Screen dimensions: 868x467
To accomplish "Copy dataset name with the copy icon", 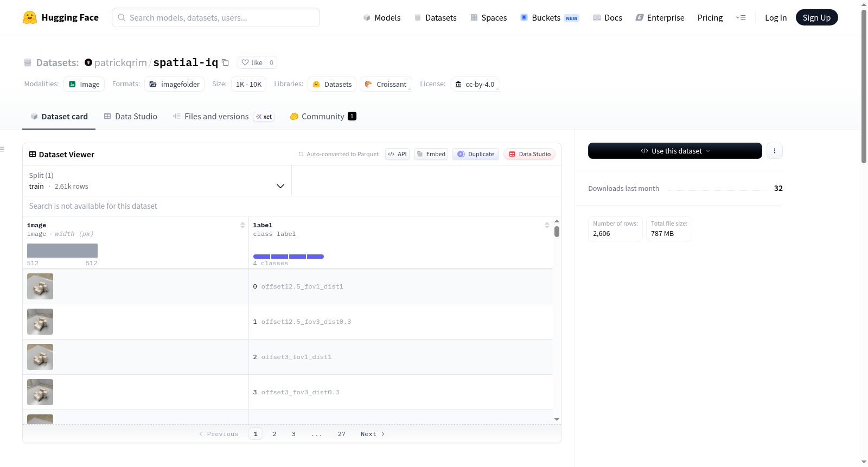I will click(225, 62).
